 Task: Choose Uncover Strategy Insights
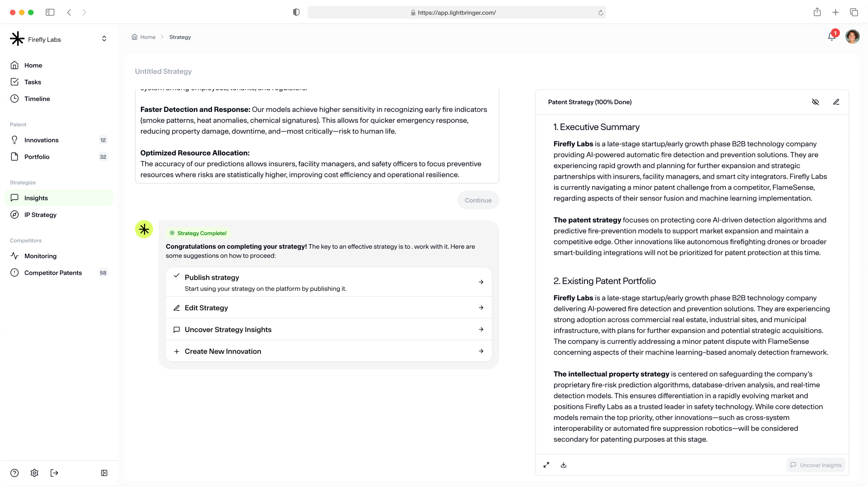tap(329, 329)
